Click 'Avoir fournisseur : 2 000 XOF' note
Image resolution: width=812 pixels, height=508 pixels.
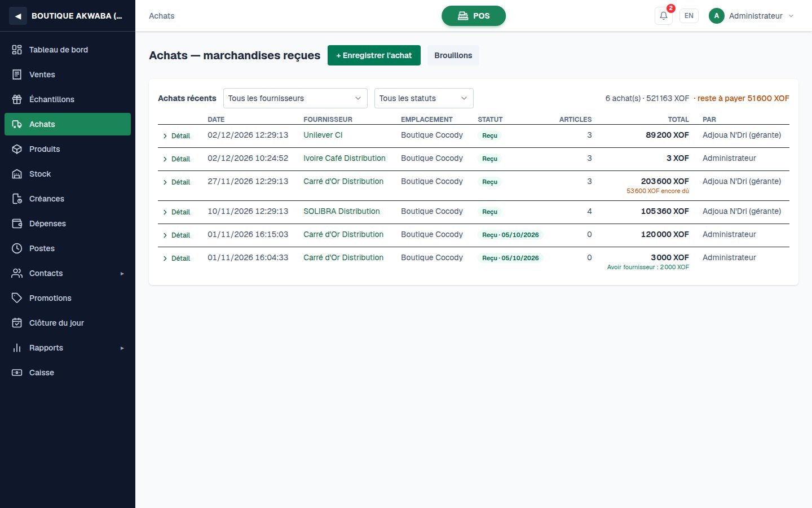pos(648,267)
